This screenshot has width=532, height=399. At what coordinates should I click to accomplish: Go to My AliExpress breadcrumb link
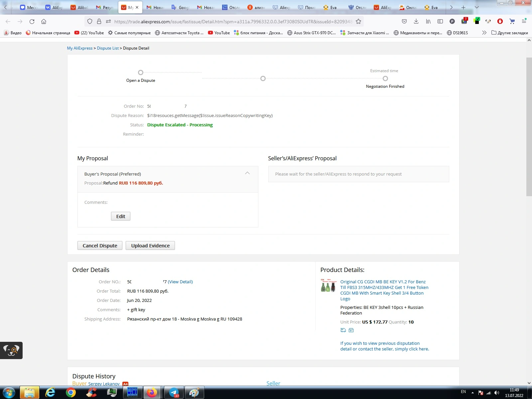click(80, 48)
